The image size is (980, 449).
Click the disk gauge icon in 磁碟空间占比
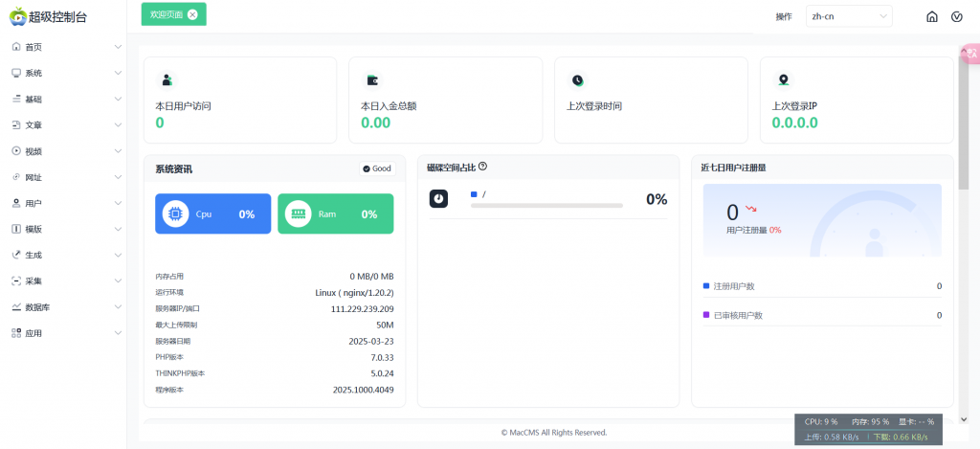coord(438,198)
